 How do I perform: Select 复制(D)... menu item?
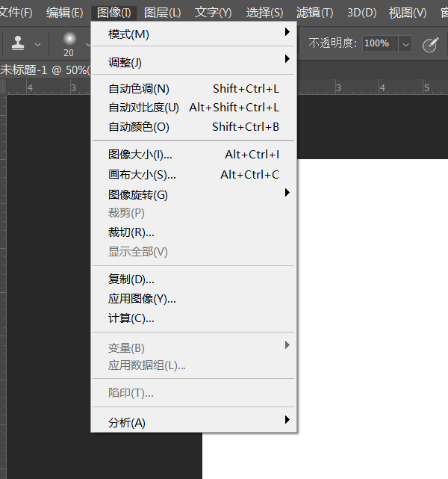click(194, 279)
